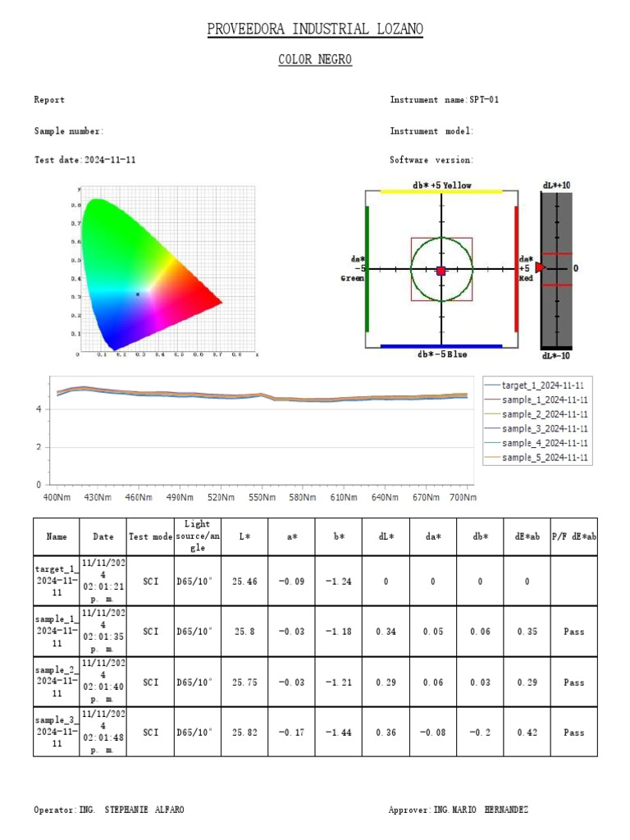Click the red triangle marker on dL* bar
The image size is (630, 840).
click(x=540, y=267)
